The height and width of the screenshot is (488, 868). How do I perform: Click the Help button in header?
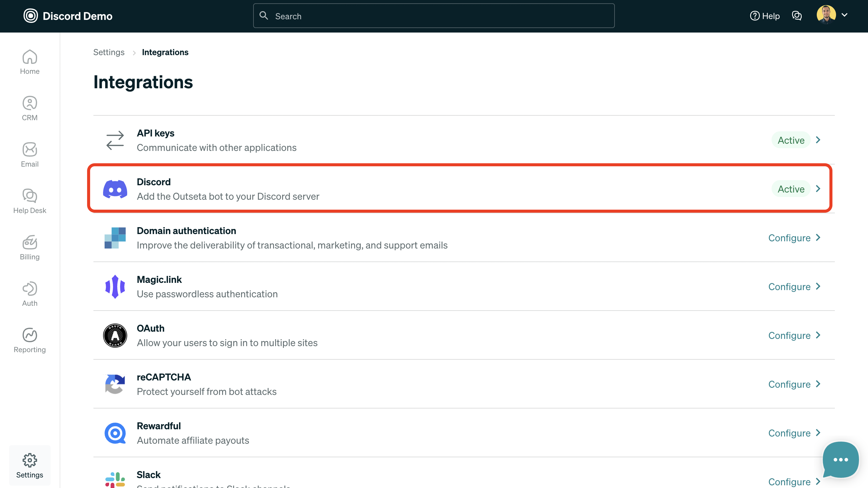765,16
